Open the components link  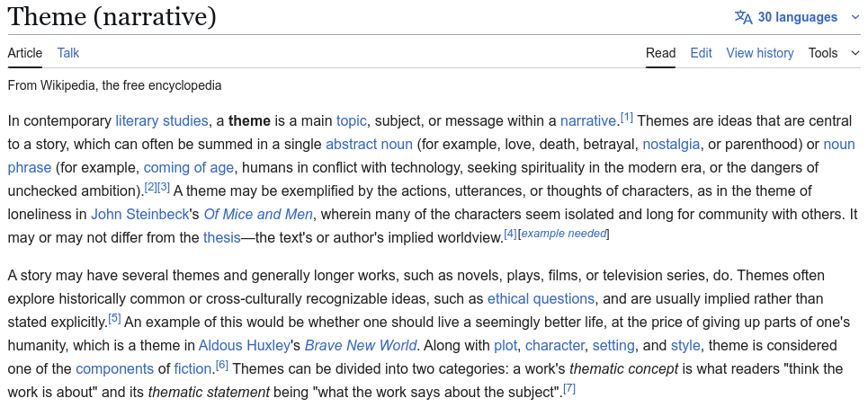(x=114, y=369)
